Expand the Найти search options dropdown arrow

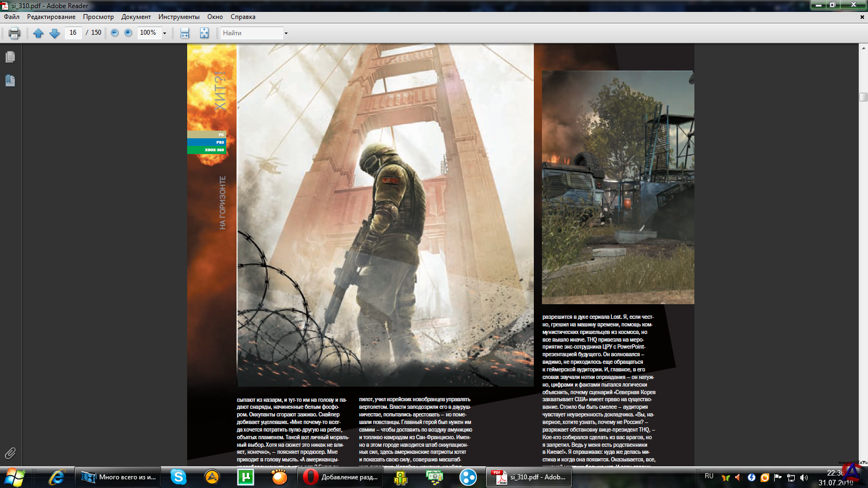coord(286,33)
